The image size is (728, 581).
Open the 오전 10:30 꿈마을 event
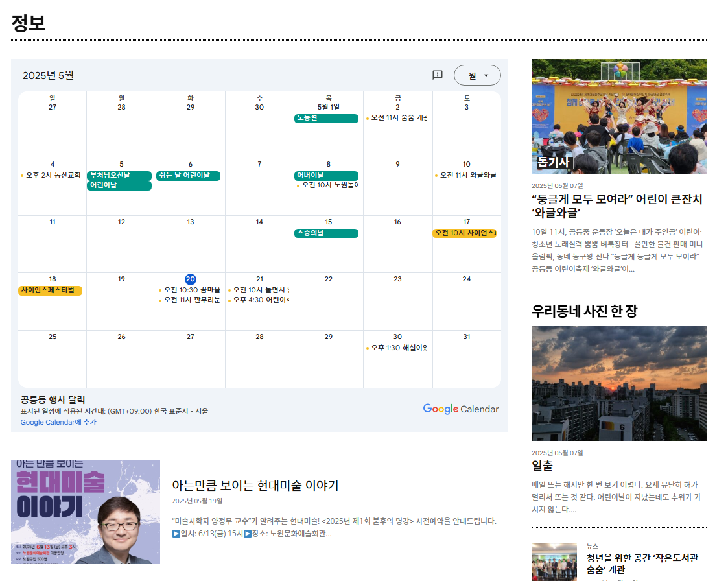[190, 290]
